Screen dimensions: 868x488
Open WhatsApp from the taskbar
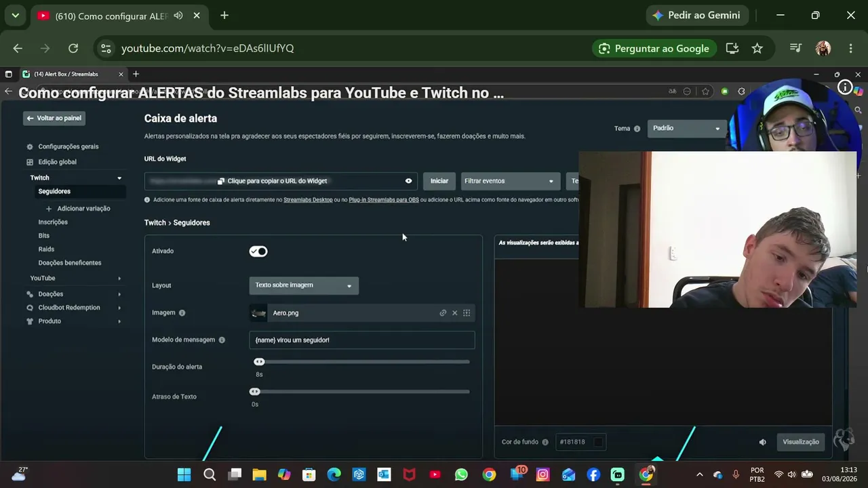coord(461,474)
